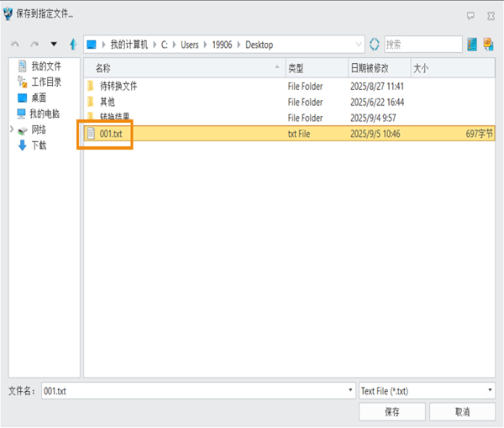Click the computer icon in path bar
The height and width of the screenshot is (428, 504).
[x=92, y=45]
